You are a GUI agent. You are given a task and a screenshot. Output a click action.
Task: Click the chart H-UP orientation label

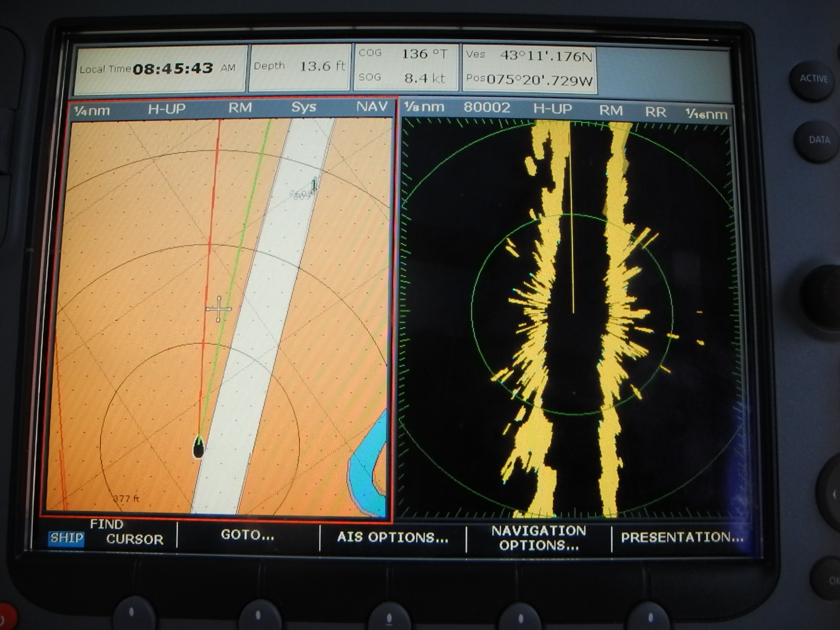167,109
